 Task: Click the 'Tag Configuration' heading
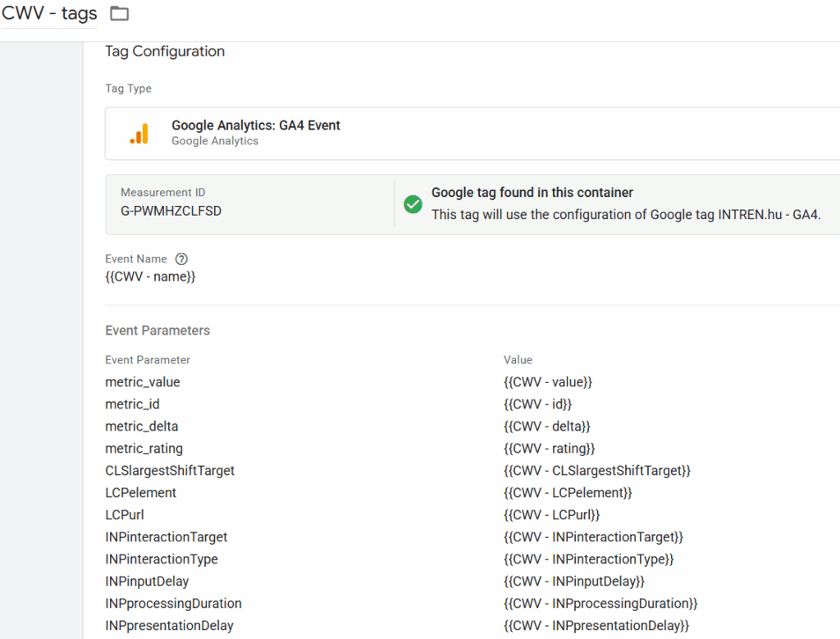point(165,52)
